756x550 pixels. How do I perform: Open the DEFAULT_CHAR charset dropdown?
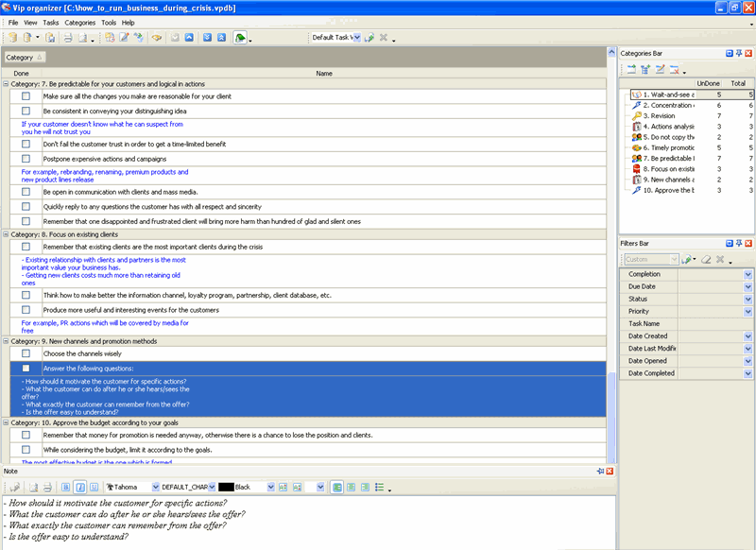coord(212,488)
